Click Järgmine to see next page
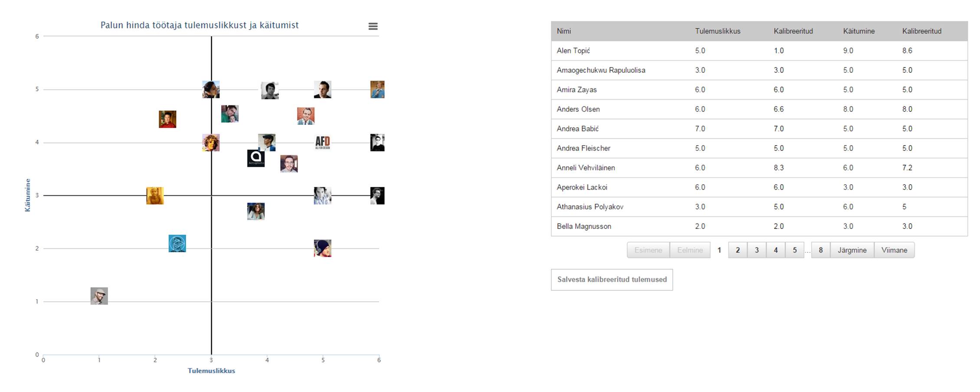Screen dimensions: 980x392 [852, 250]
